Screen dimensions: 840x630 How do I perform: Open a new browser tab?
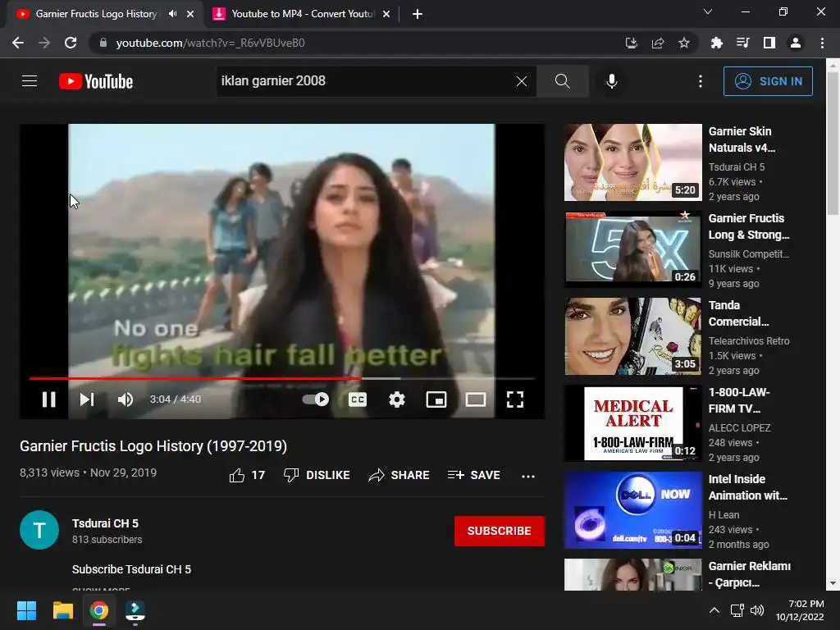click(x=418, y=14)
